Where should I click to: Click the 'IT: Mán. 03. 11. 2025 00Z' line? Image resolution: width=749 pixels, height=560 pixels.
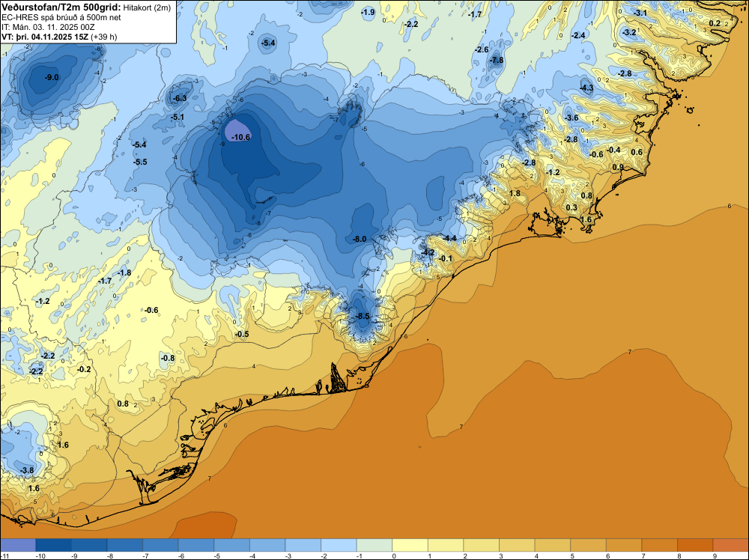(48, 27)
